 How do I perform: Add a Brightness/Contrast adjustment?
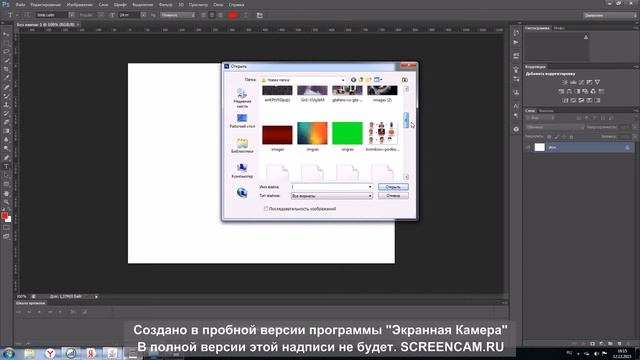[x=565, y=82]
